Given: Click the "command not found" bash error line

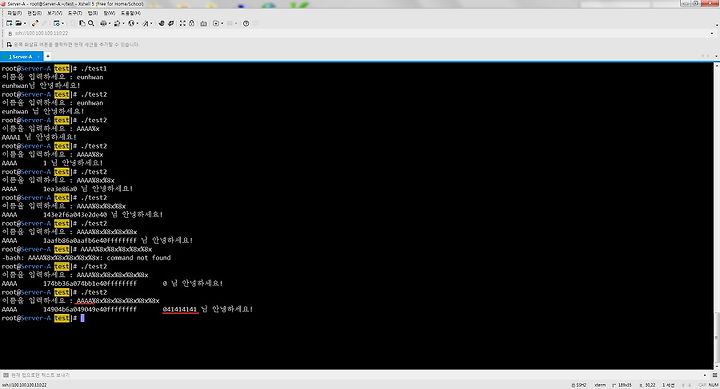Looking at the screenshot, I should click(86, 258).
